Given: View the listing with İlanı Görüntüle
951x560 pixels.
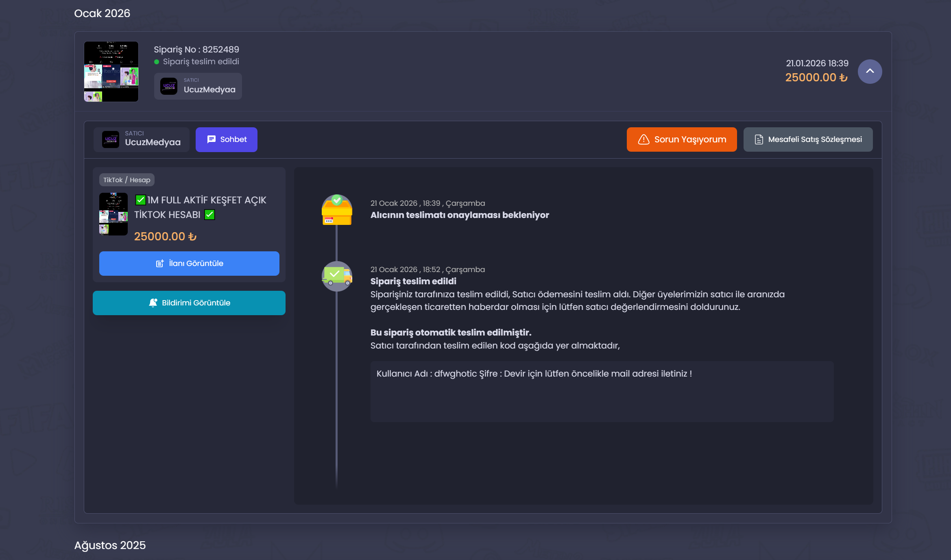Looking at the screenshot, I should click(x=189, y=264).
